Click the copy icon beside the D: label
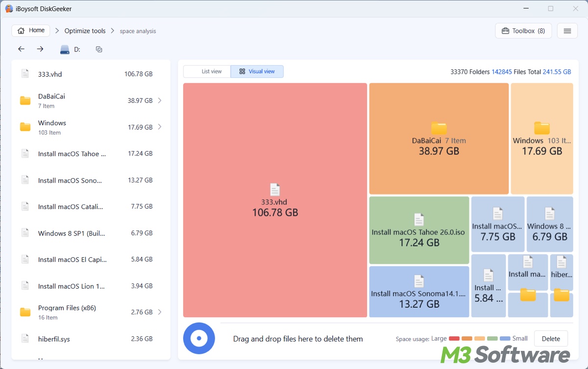This screenshot has height=369, width=588. (99, 49)
